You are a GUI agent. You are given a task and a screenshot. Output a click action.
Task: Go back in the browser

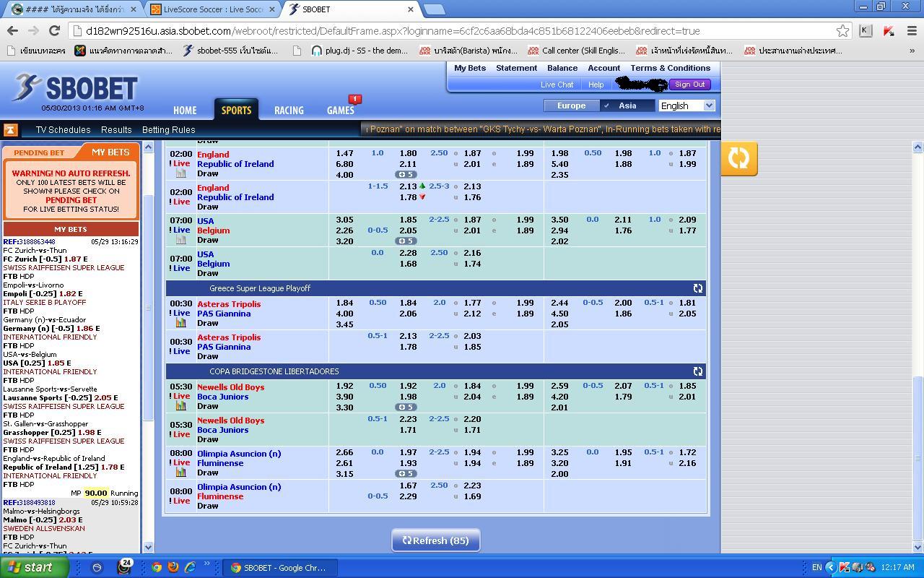tap(12, 30)
